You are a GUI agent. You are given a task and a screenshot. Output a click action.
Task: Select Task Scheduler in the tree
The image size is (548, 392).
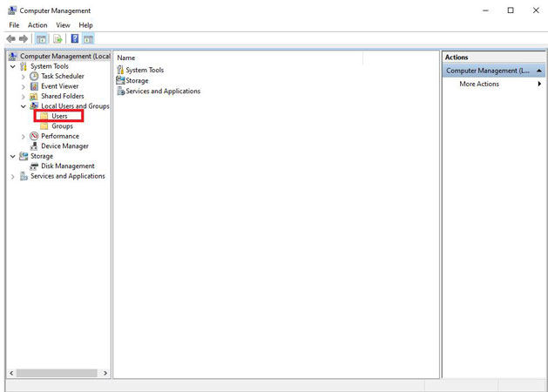tap(62, 76)
